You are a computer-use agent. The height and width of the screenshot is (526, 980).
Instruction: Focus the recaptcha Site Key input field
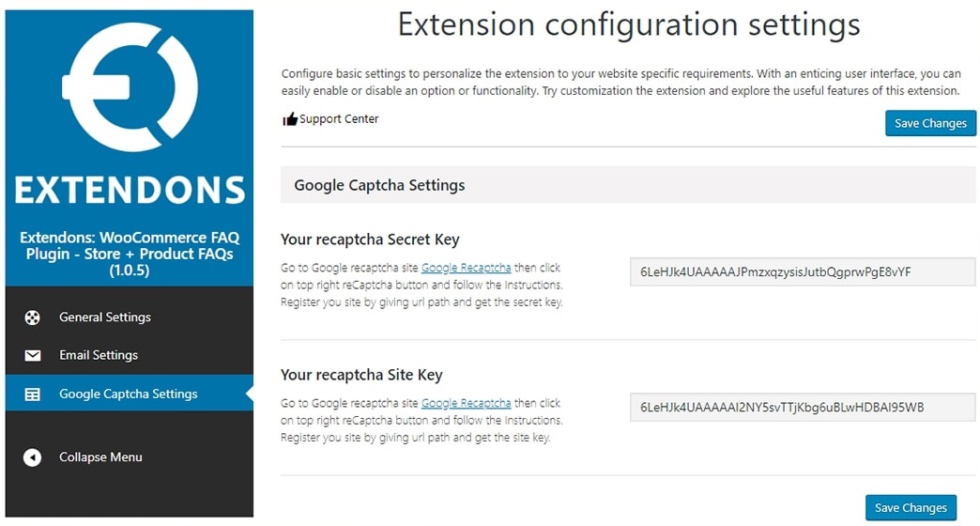pyautogui.click(x=803, y=407)
